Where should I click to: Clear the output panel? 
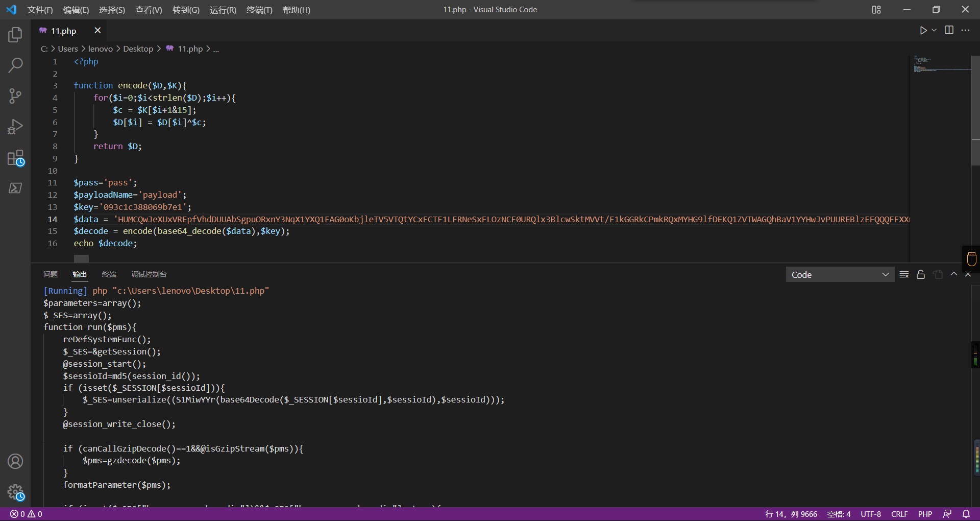click(904, 274)
